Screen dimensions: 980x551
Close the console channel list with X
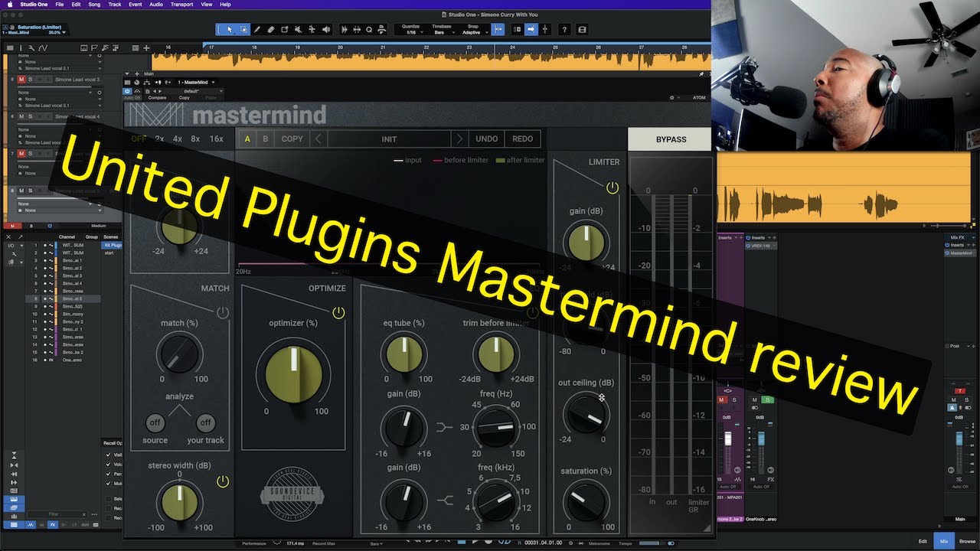point(10,236)
